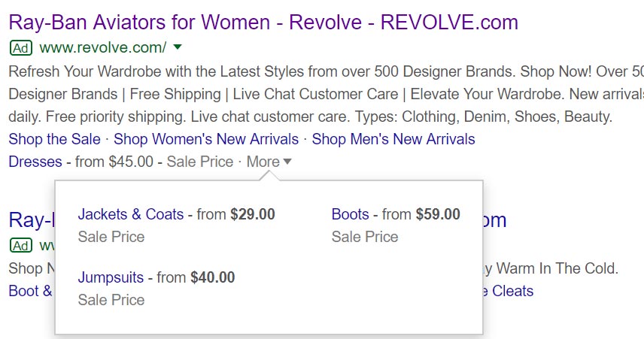Viewport: 644px width, 339px height.
Task: Click the green dropdown arrow beside www.revolve.com/
Action: (x=178, y=47)
